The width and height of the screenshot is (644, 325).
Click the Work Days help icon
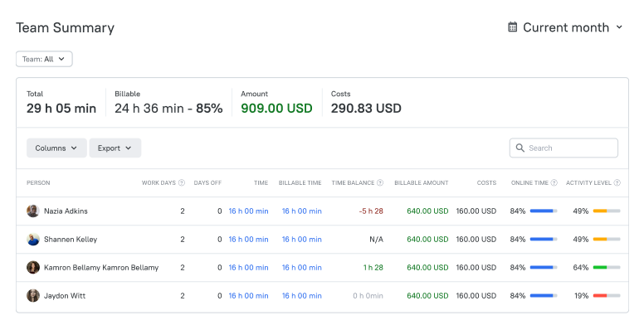pos(182,183)
